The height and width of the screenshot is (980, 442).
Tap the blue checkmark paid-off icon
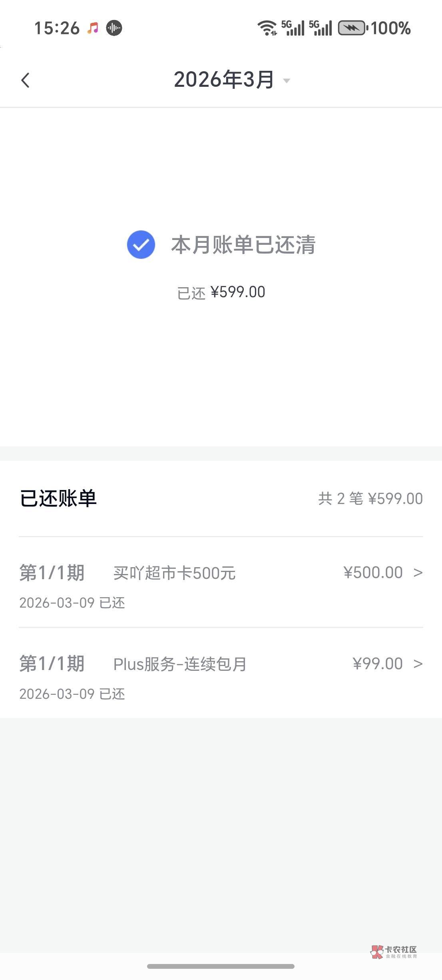click(x=141, y=245)
